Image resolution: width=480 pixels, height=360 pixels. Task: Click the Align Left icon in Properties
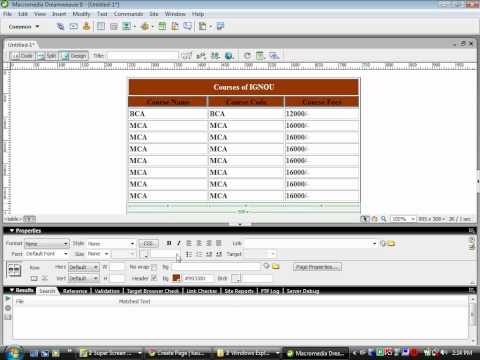click(189, 243)
